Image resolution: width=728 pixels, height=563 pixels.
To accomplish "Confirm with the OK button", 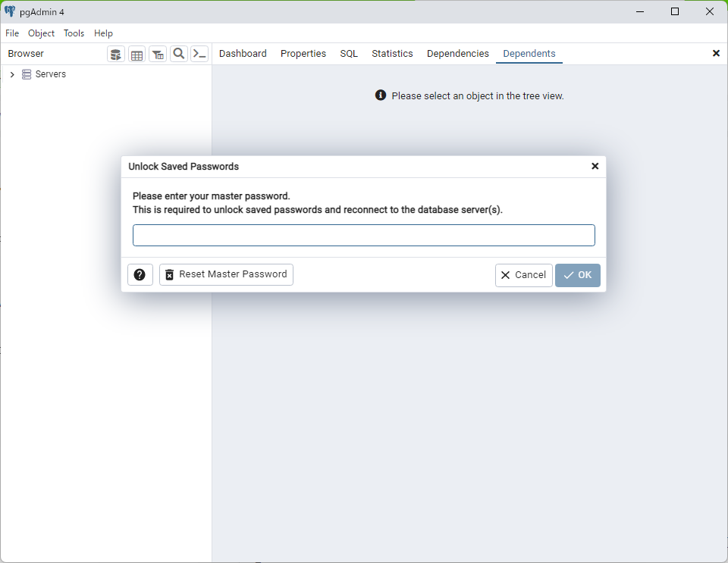I will click(x=578, y=276).
